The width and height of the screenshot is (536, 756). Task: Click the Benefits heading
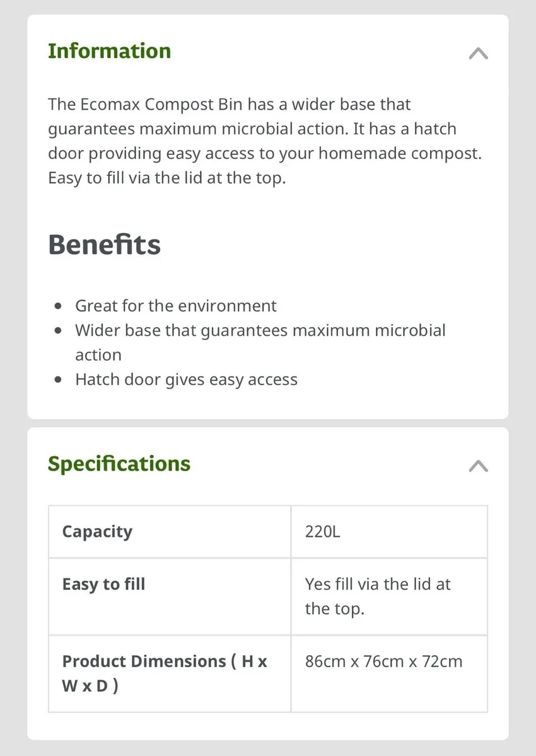point(105,244)
